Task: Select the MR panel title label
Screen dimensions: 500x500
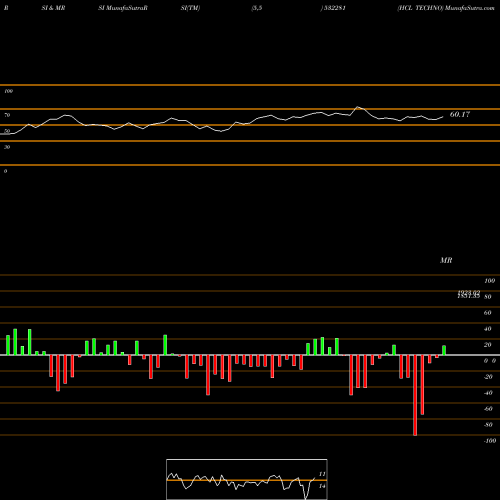Action: 446,260
